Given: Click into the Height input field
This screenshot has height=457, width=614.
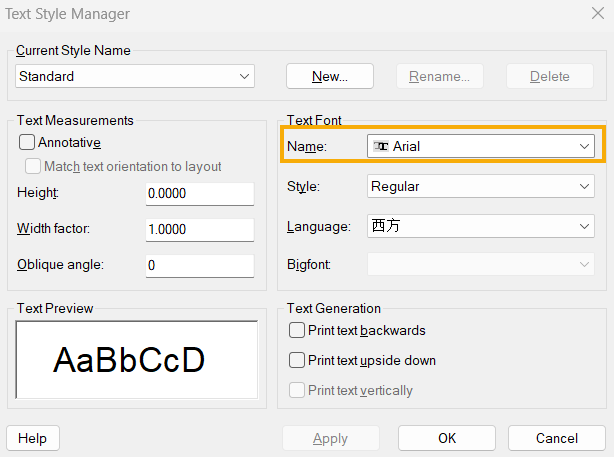Looking at the screenshot, I should click(x=200, y=193).
